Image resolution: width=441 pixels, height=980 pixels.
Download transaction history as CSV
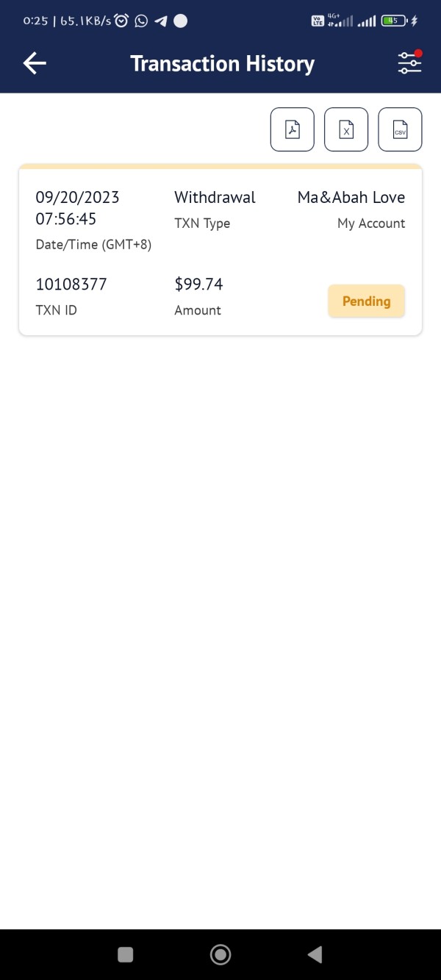tap(400, 129)
